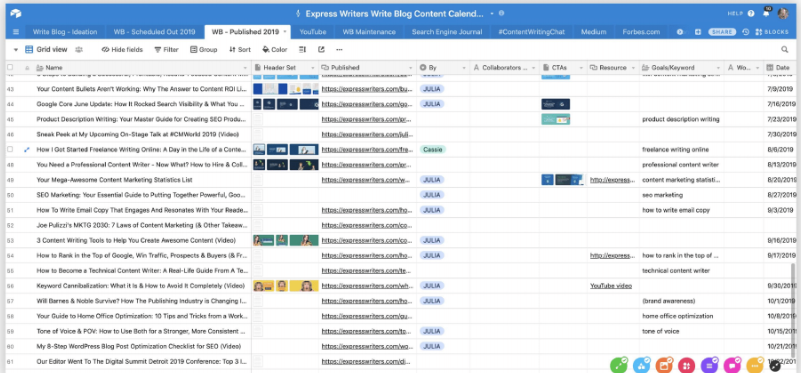Click the black collapse circle icon
801x373 pixels.
click(x=775, y=365)
